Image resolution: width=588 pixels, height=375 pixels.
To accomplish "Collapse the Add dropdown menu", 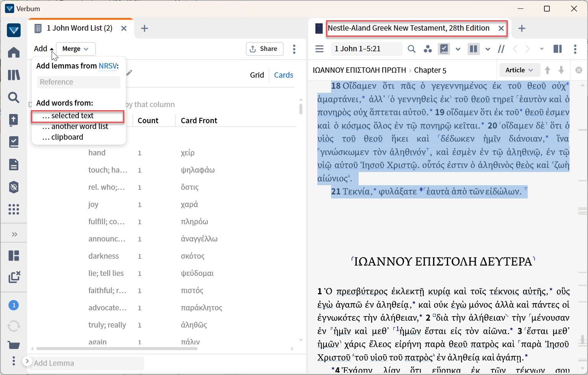I will 44,49.
